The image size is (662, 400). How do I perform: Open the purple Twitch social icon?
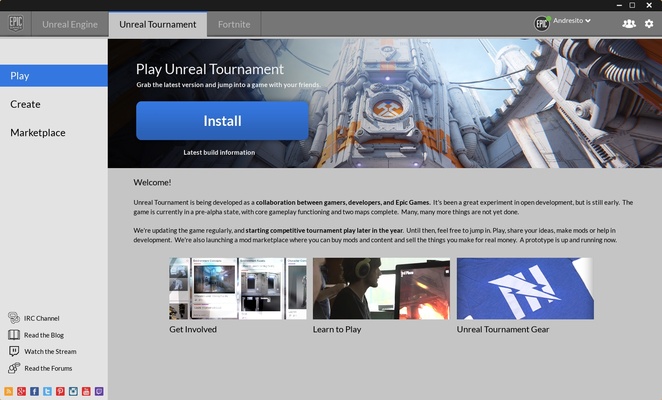(x=99, y=391)
